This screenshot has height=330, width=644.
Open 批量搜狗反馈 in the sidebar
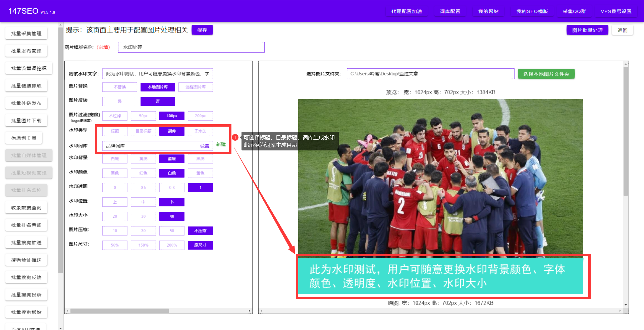click(x=26, y=277)
